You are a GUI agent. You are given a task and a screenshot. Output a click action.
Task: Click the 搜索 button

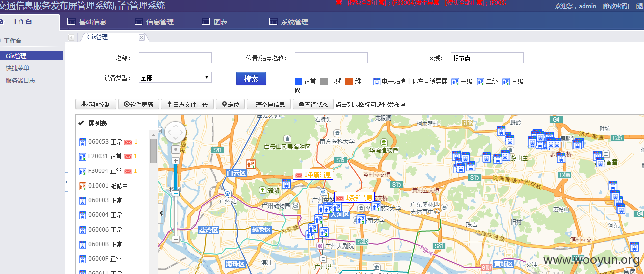point(251,79)
